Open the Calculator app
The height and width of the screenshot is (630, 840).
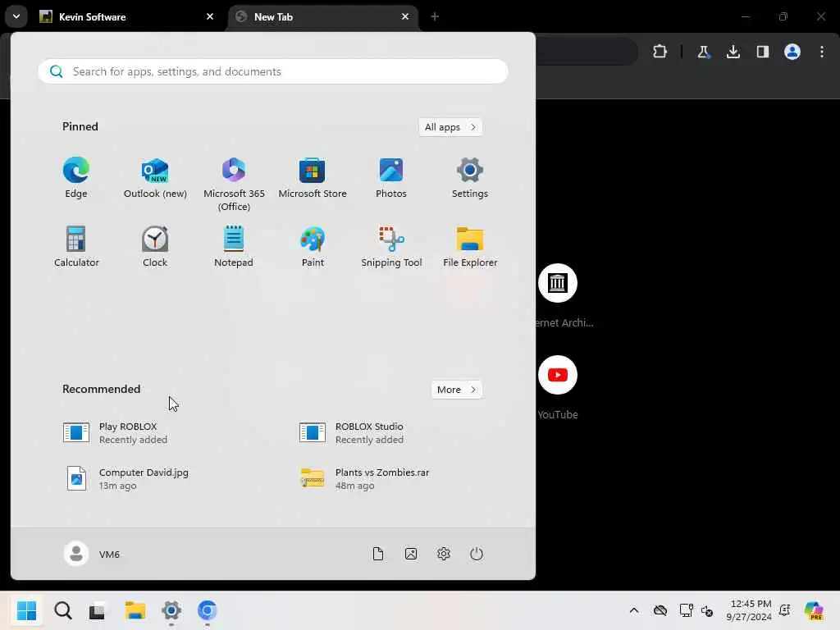tap(76, 246)
